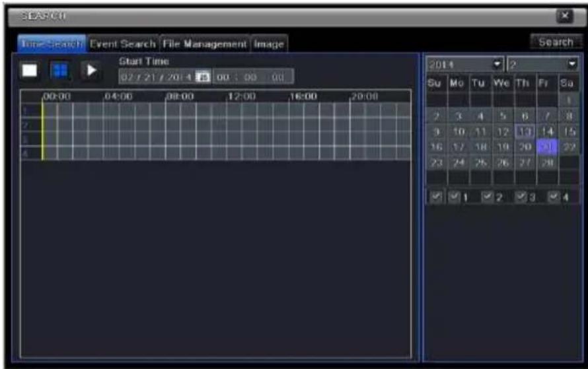588x369 pixels.
Task: Click channel 4 row label in timeline
Action: (25, 154)
